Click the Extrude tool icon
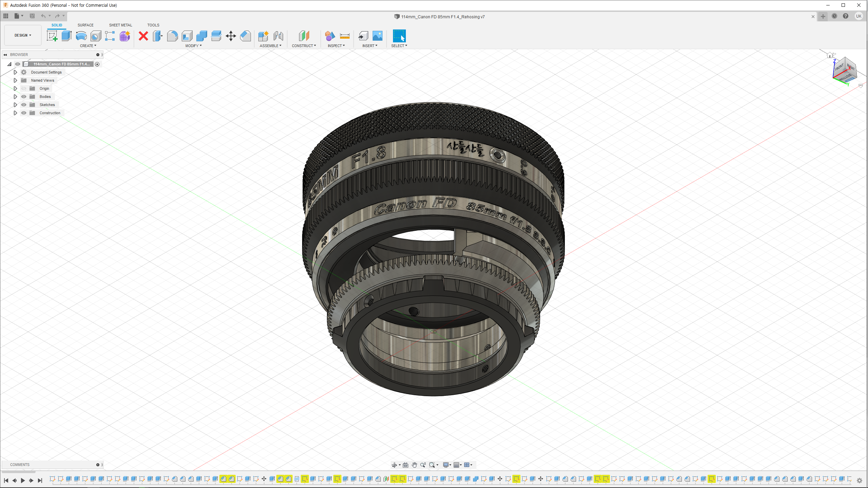 66,36
